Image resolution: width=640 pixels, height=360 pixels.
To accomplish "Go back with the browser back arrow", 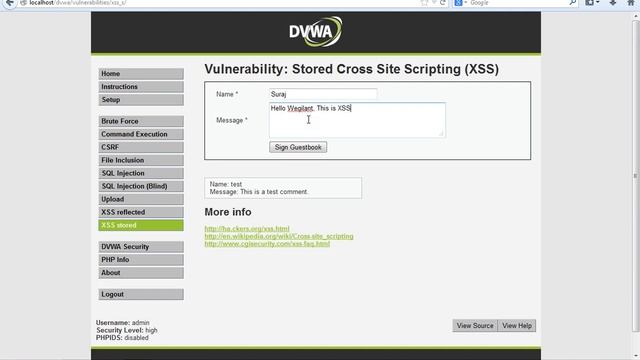I will 9,2.
